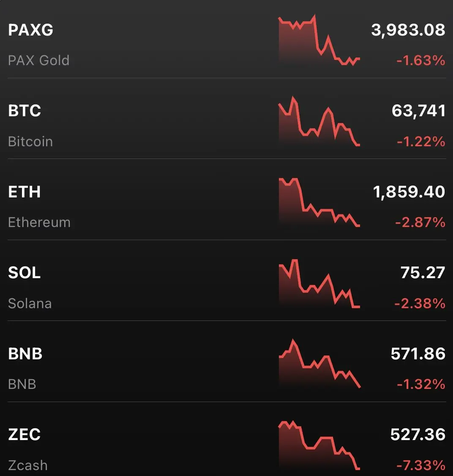Click the Bitcoin sparkline chart

coord(319,121)
